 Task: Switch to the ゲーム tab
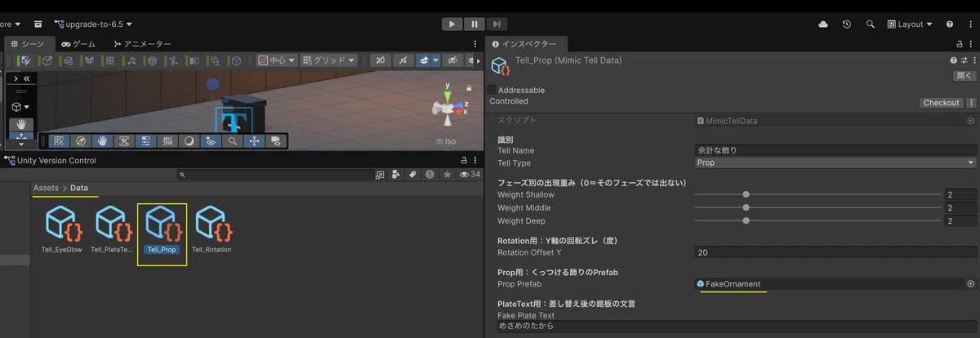(78, 44)
